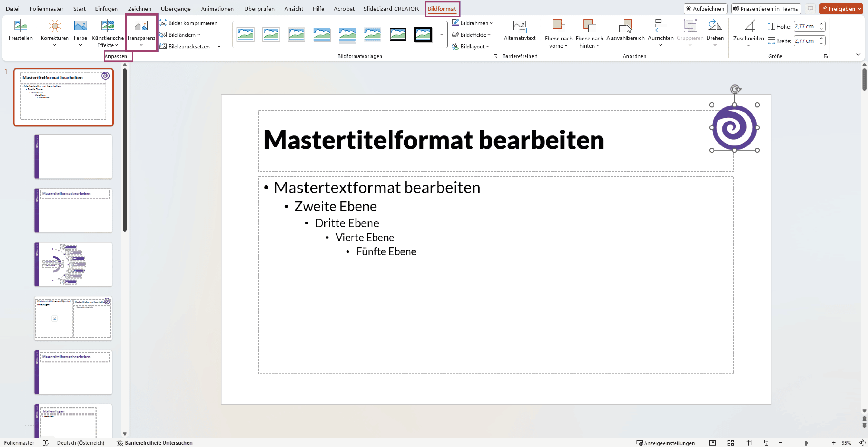Open the Größe dialog launcher

pyautogui.click(x=826, y=56)
